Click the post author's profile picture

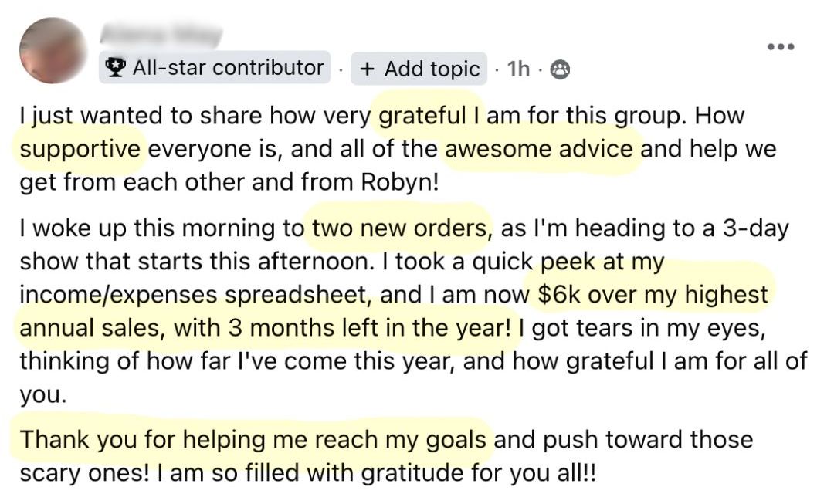[54, 51]
